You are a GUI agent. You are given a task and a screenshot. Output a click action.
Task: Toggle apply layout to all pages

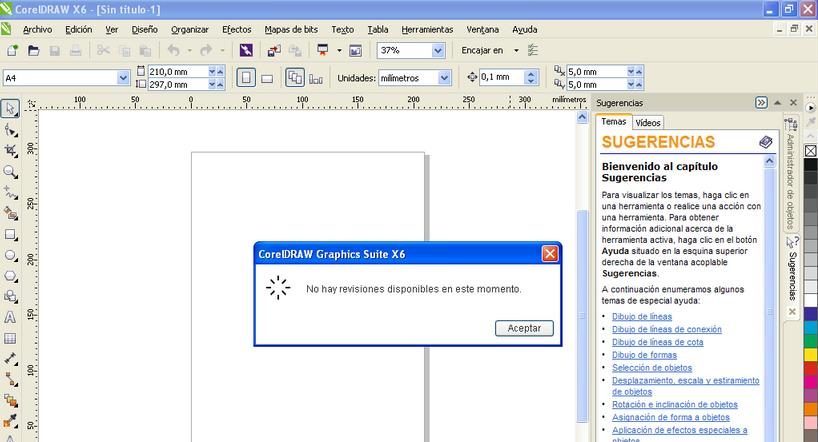click(295, 78)
